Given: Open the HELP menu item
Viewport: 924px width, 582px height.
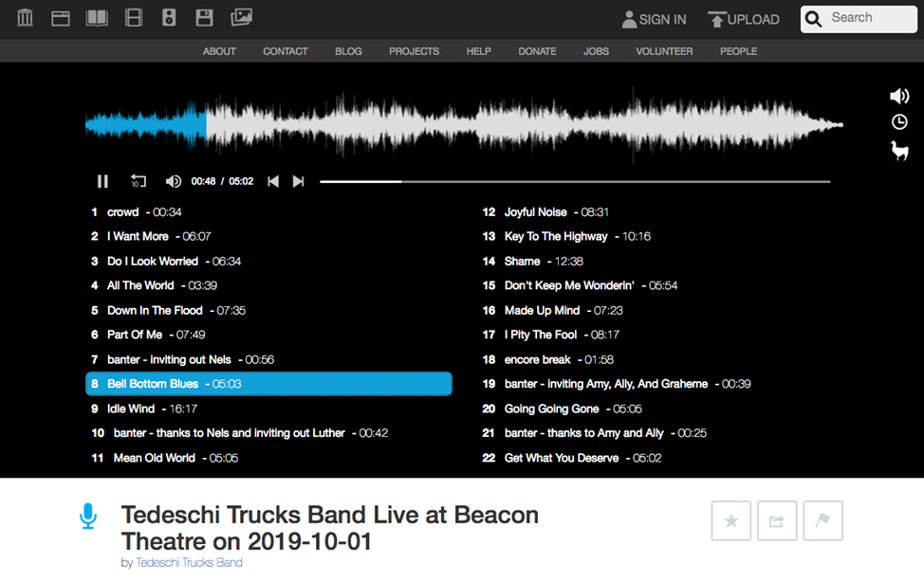Looking at the screenshot, I should pos(478,51).
